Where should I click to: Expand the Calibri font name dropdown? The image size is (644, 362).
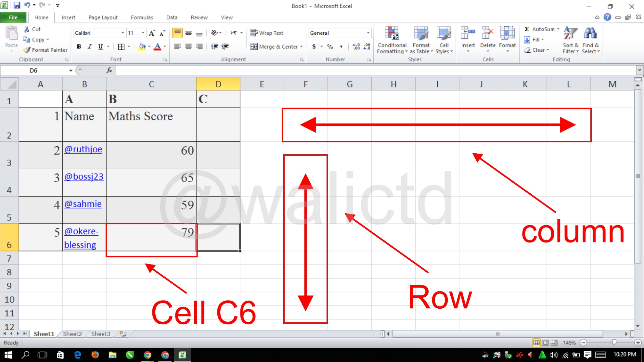122,33
